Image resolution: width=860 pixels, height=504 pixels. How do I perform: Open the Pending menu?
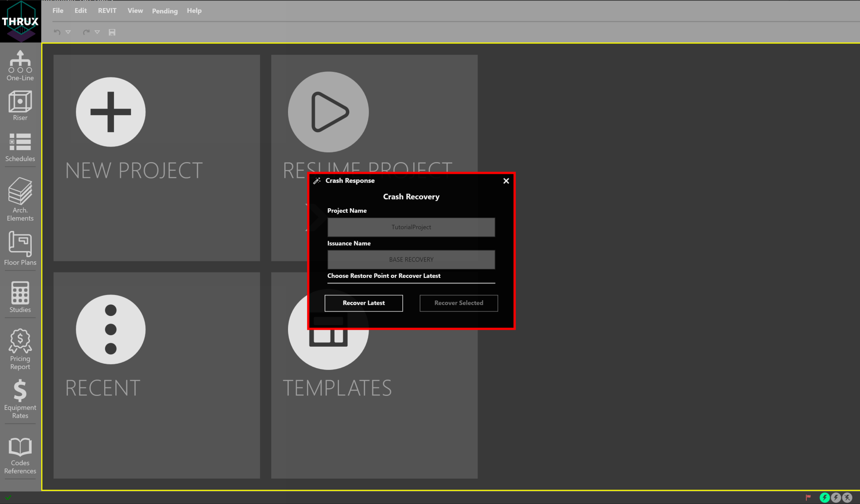click(x=165, y=11)
